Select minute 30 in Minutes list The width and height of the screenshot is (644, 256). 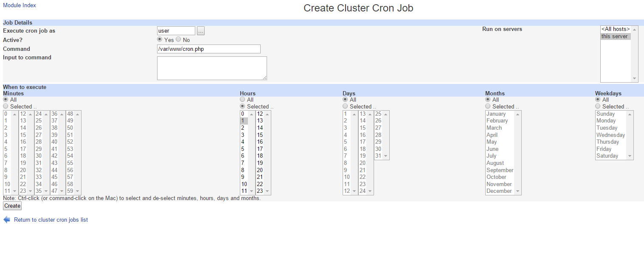tap(39, 156)
